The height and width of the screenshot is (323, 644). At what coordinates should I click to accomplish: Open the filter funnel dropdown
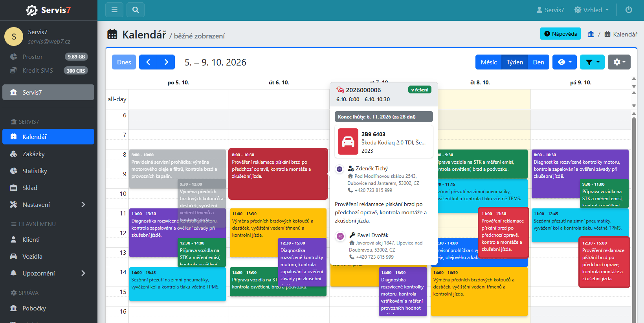point(592,62)
